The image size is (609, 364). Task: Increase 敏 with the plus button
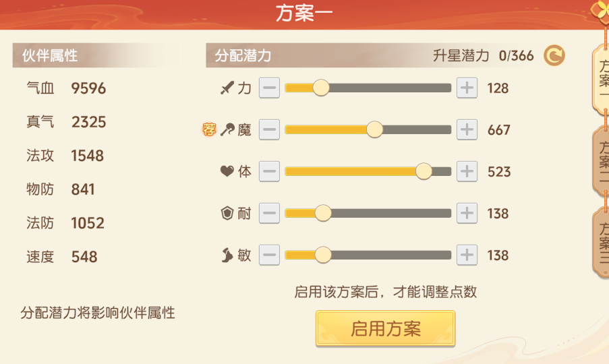tap(467, 255)
